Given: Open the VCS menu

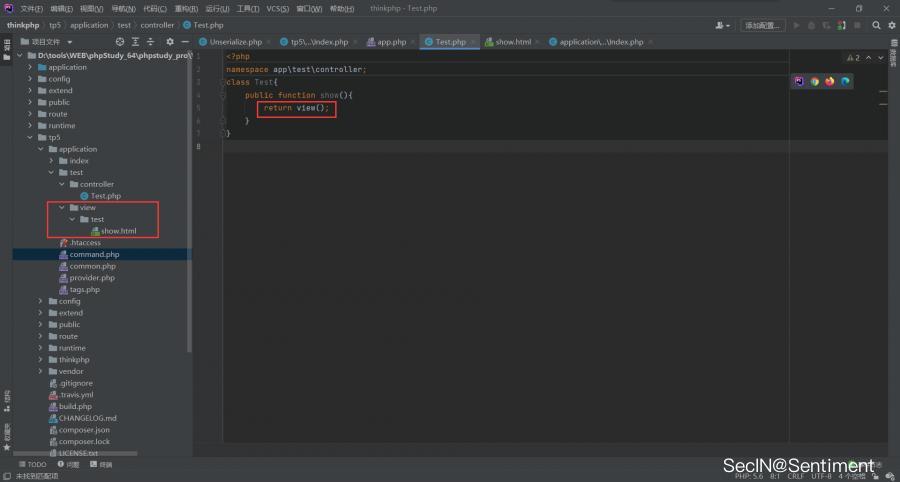Looking at the screenshot, I should [278, 8].
